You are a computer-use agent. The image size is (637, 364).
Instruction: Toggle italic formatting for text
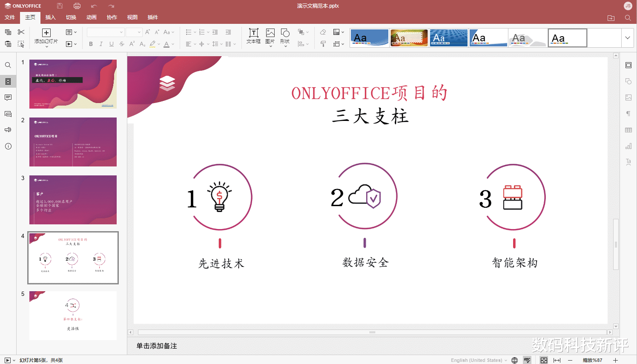tap(100, 44)
